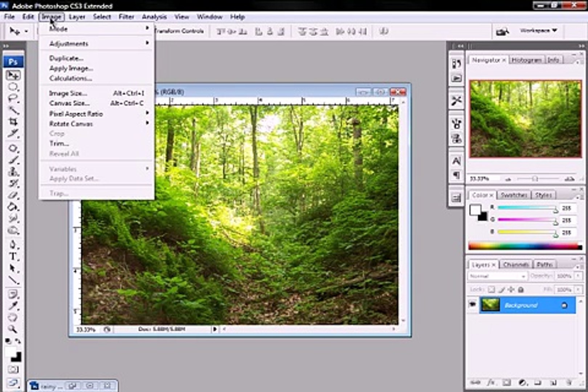The height and width of the screenshot is (392, 588).
Task: Select the Paint Bucket tool
Action: click(x=13, y=207)
